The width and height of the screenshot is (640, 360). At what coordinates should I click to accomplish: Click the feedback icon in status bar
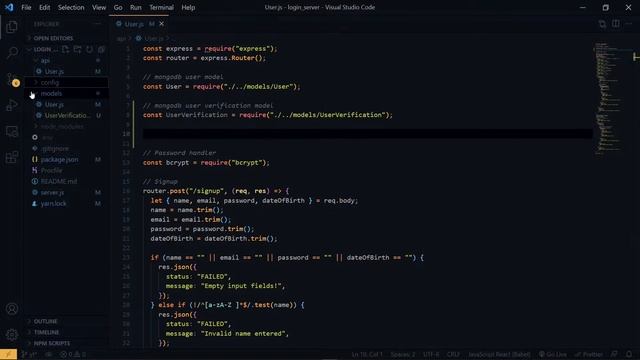point(614,354)
